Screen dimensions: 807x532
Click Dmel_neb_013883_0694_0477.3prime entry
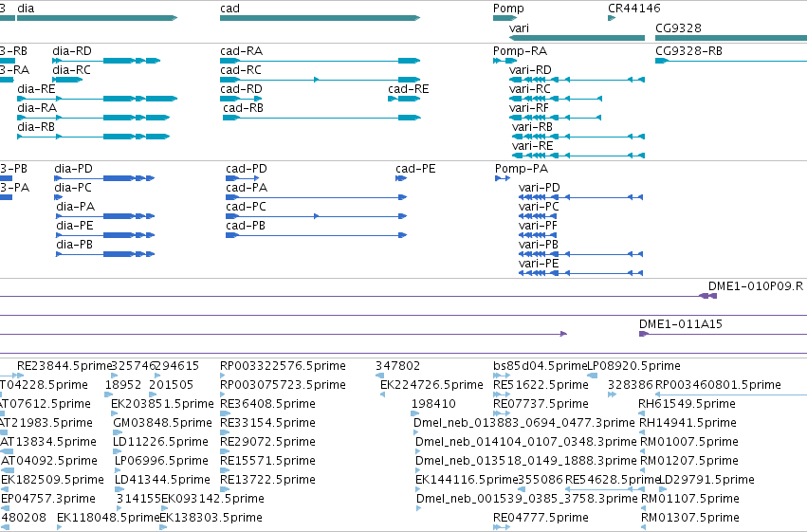[523, 423]
